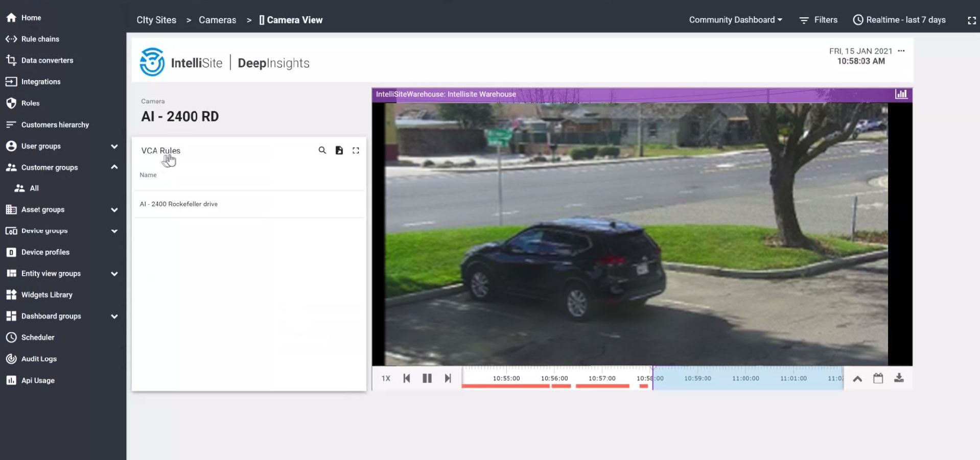Click the Integrations input icon

11,82
